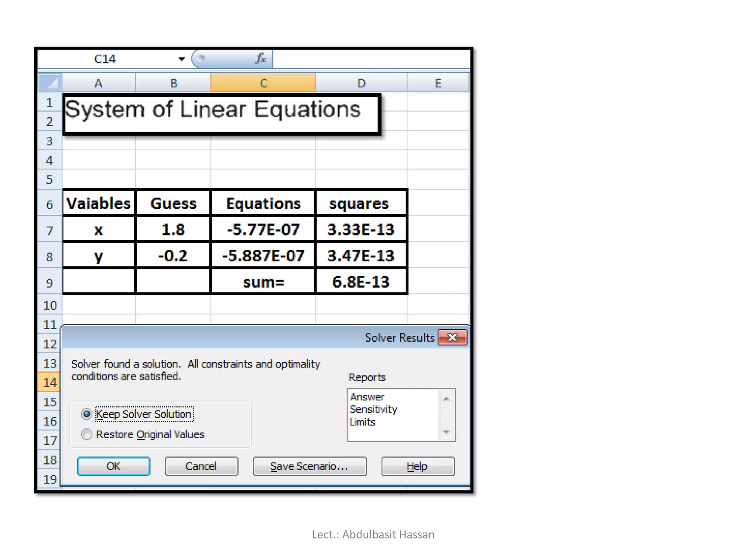Viewport: 747px width, 560px height.
Task: Select row 7 header
Action: coord(50,230)
